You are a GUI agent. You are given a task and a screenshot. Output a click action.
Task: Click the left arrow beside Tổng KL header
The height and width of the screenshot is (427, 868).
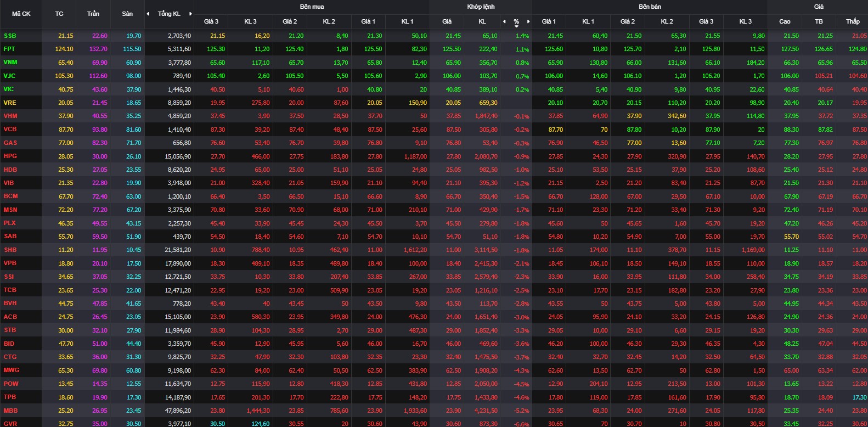[x=148, y=14]
